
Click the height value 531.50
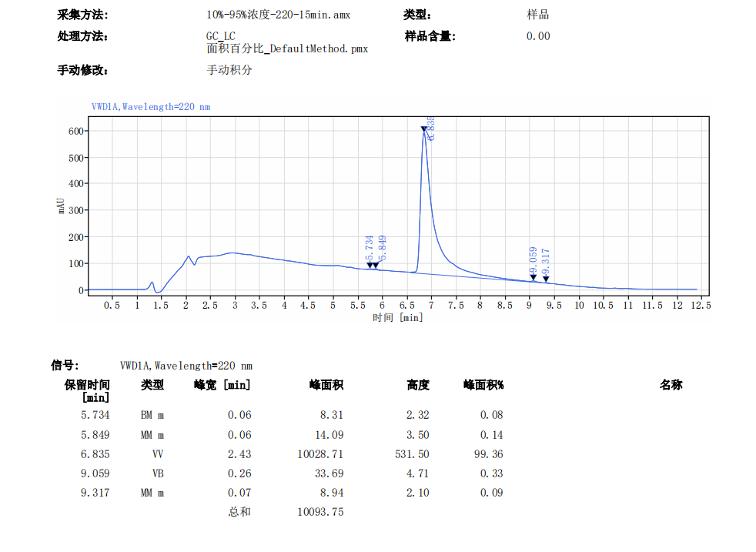click(412, 455)
